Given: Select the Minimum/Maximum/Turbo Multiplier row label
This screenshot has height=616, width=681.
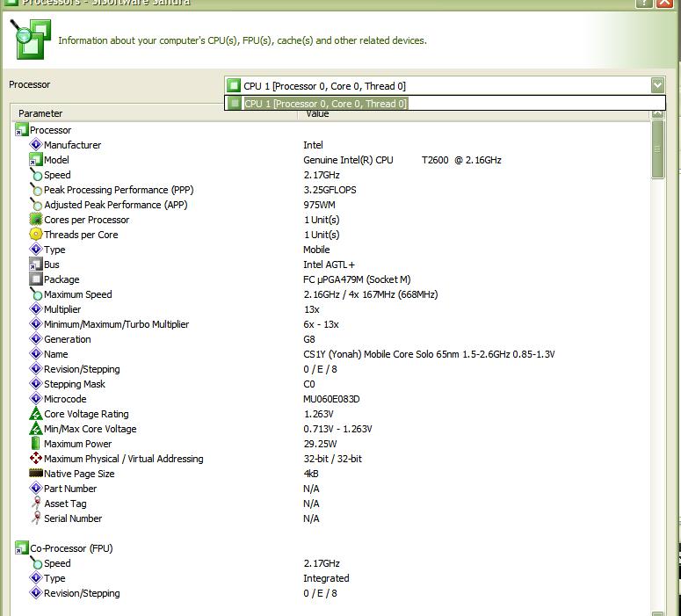Looking at the screenshot, I should tap(116, 324).
